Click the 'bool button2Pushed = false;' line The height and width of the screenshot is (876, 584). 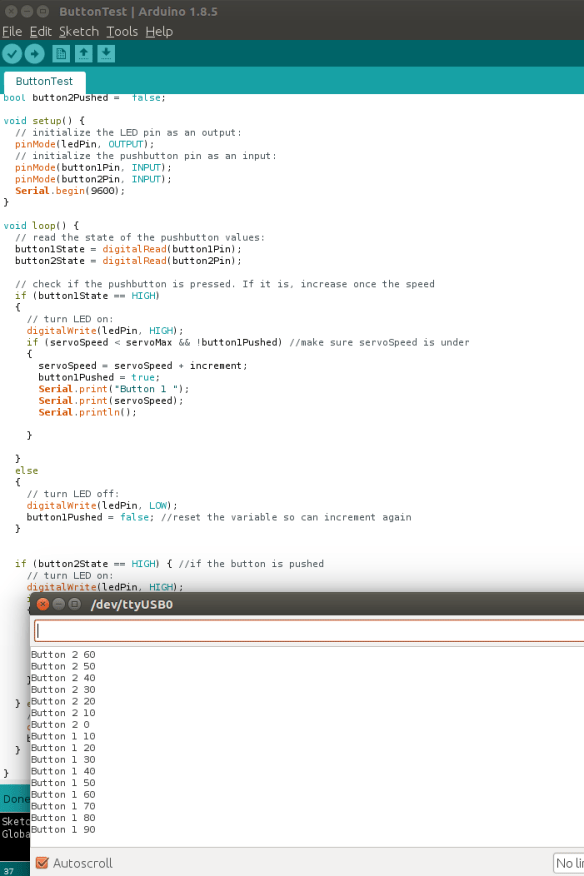(x=84, y=98)
